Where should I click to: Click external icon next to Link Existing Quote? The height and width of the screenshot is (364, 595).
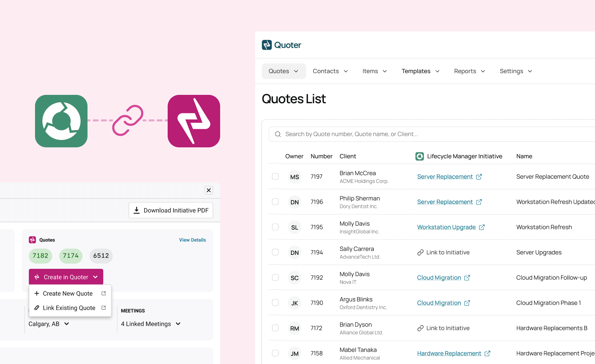pos(104,308)
